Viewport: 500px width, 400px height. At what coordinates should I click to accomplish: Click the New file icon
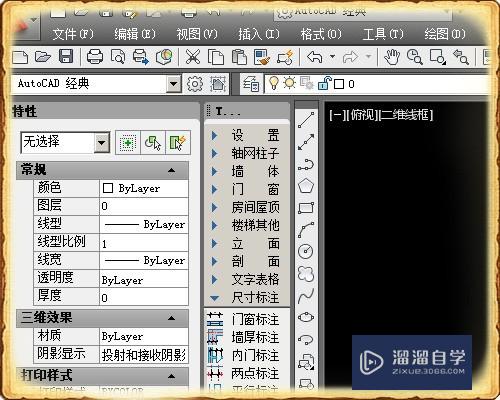20,57
